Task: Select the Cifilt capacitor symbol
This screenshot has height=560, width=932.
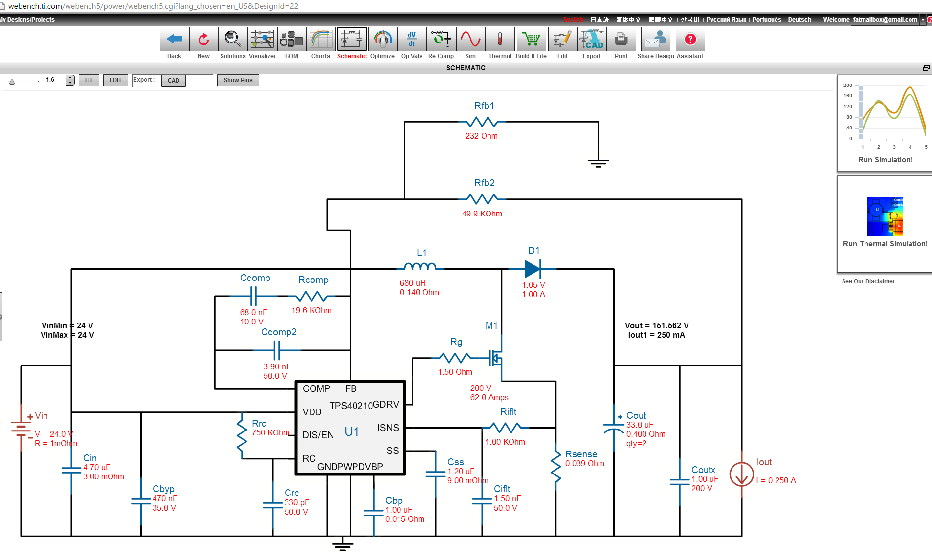Action: (x=482, y=501)
